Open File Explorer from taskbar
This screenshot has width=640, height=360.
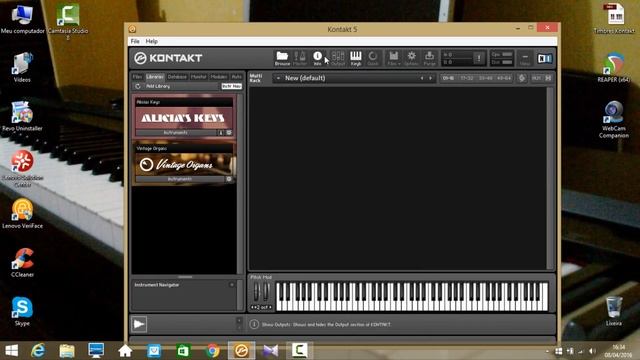pyautogui.click(x=67, y=351)
